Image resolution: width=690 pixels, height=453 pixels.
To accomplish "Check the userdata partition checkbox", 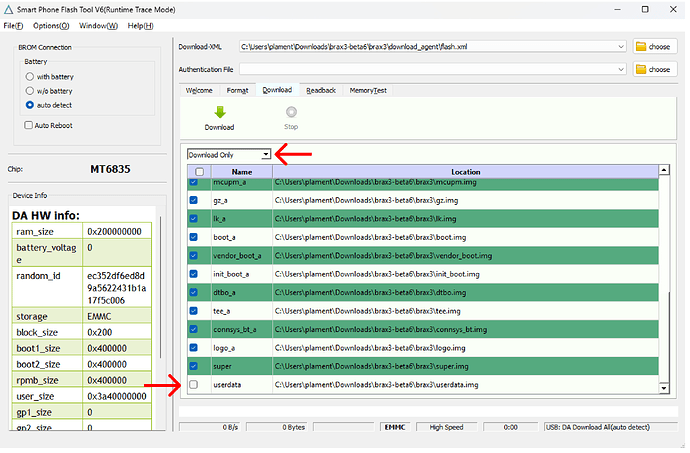I will pos(194,385).
